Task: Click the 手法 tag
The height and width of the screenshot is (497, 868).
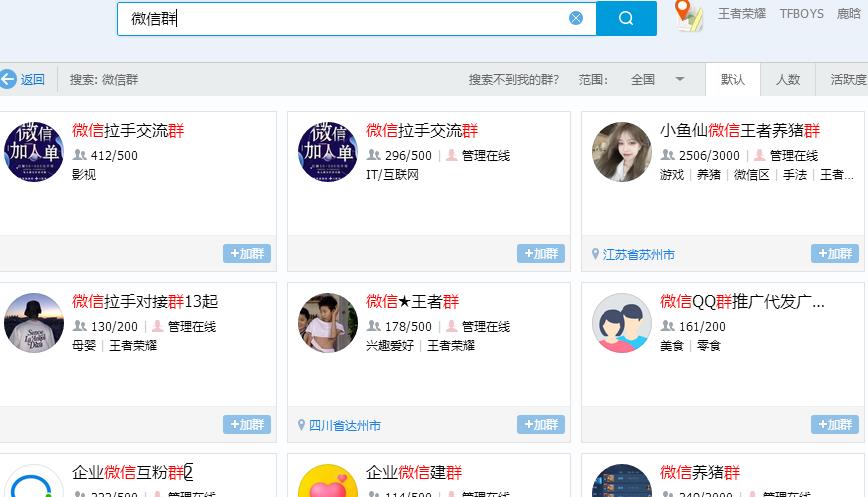Action: coord(795,175)
